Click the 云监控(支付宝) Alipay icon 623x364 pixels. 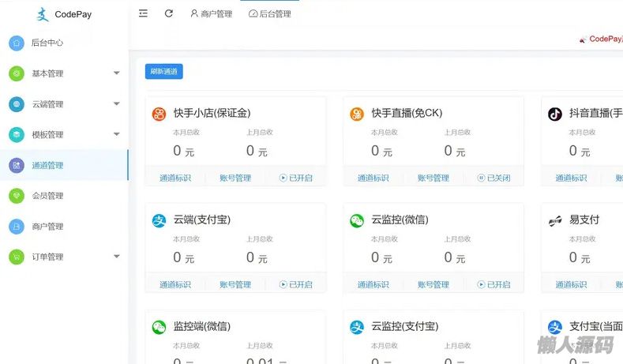(x=357, y=328)
